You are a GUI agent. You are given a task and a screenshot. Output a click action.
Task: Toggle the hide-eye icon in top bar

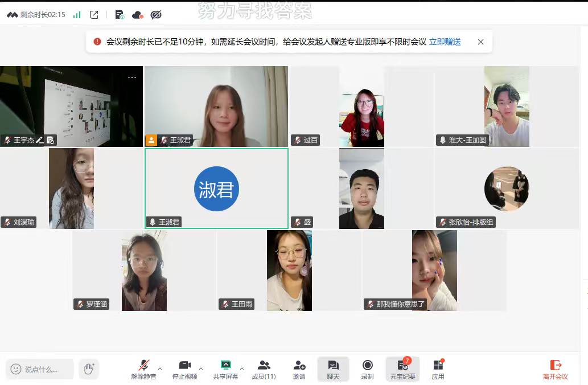155,15
